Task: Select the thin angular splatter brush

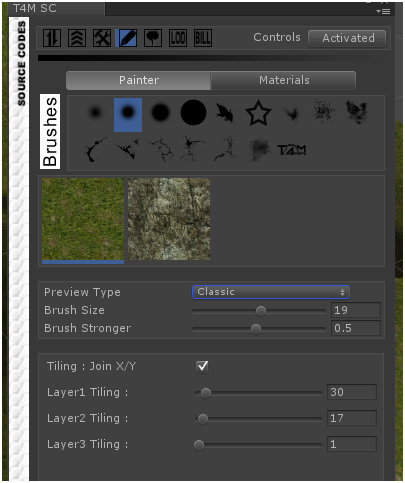Action: click(128, 149)
